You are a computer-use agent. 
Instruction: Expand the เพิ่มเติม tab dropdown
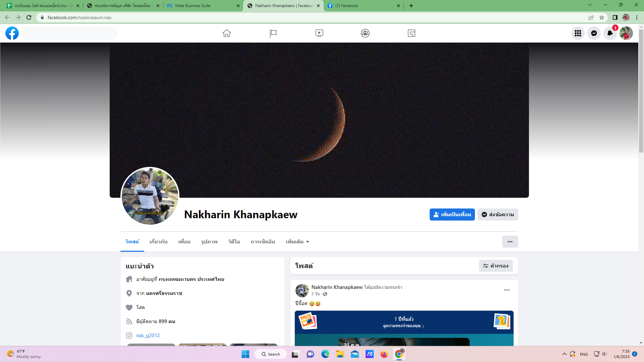tap(297, 242)
